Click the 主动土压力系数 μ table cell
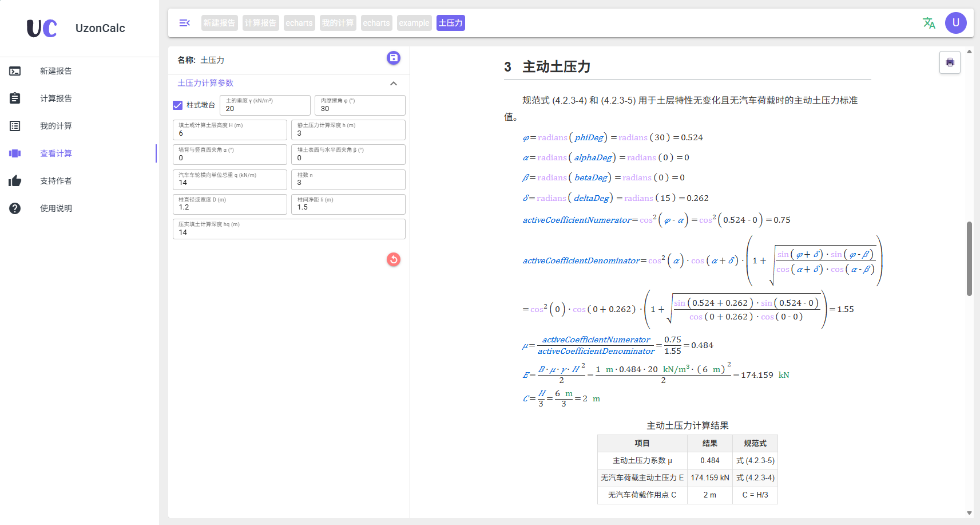980x525 pixels. pos(642,460)
